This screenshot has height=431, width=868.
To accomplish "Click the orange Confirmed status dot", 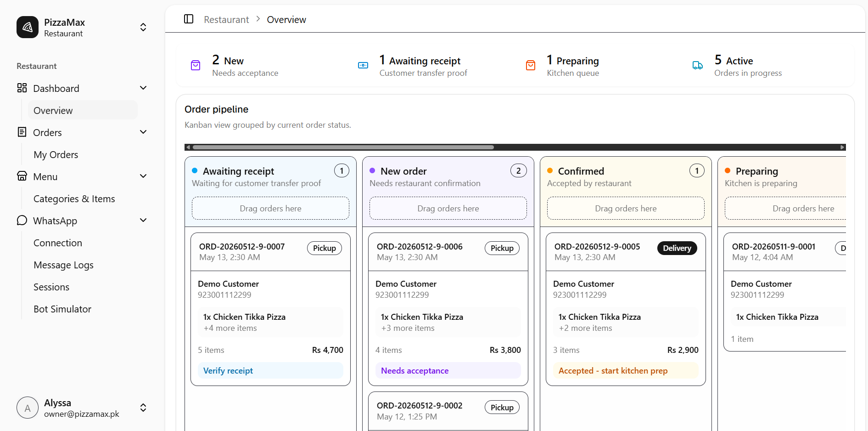I will [x=550, y=170].
